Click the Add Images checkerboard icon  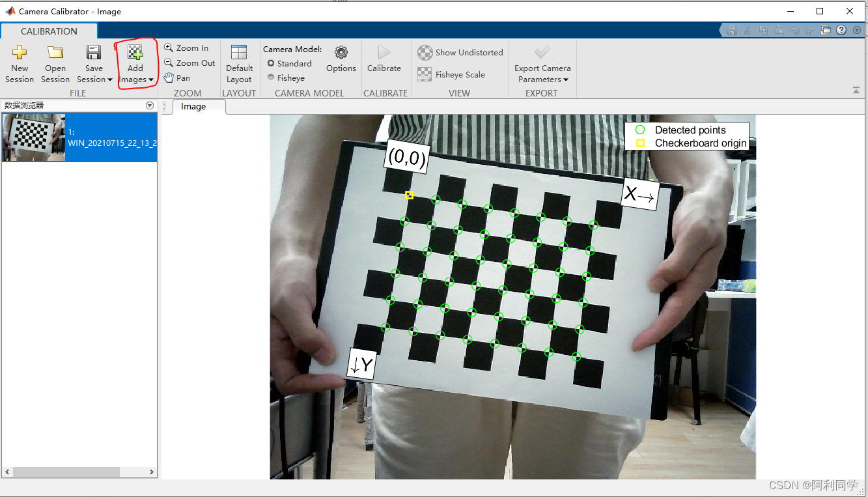point(135,53)
